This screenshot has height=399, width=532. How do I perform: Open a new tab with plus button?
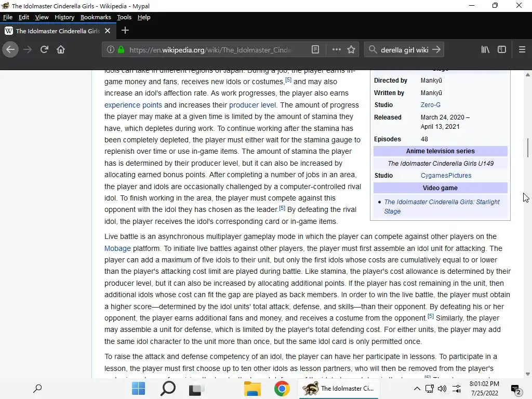click(x=125, y=31)
